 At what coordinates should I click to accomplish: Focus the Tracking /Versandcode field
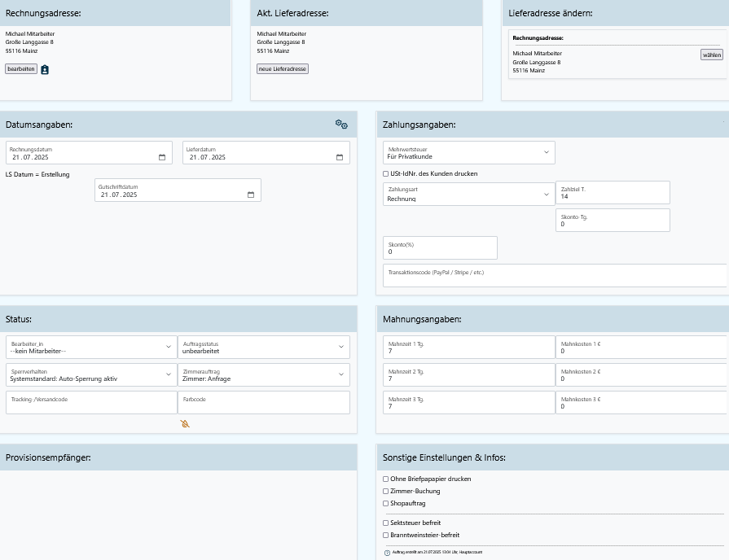[x=90, y=403]
